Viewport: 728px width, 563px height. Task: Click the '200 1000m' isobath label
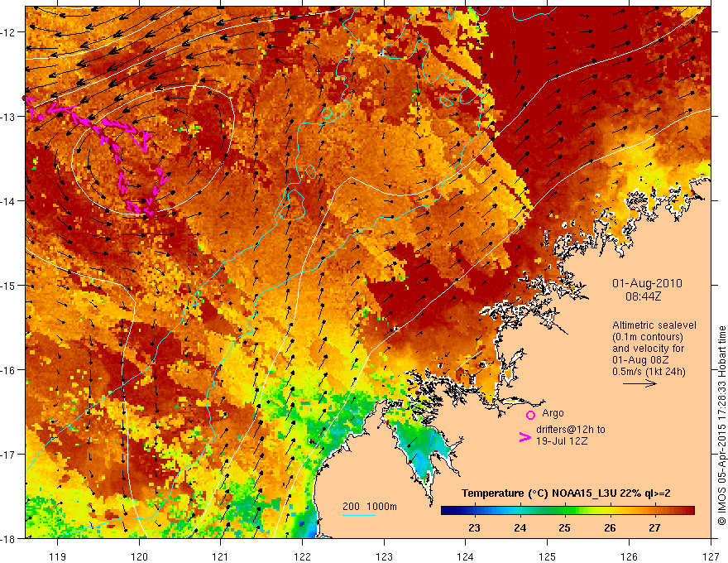point(370,507)
